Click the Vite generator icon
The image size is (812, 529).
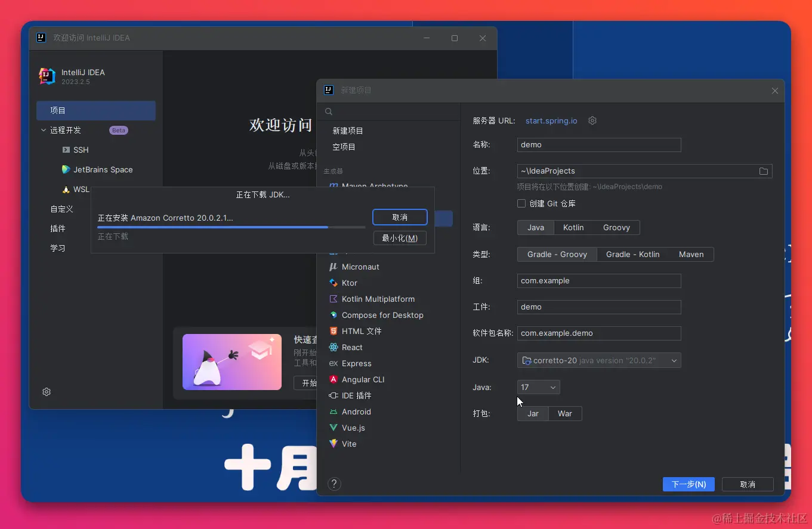[334, 444]
